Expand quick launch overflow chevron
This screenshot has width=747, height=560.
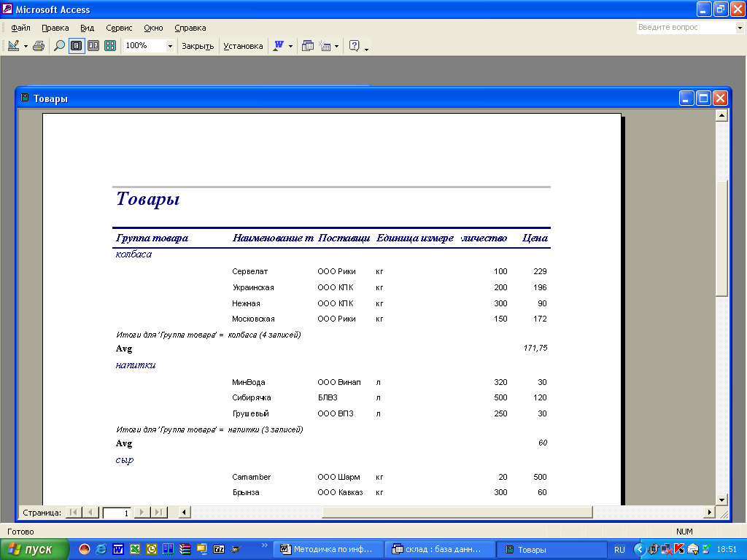[x=265, y=545]
